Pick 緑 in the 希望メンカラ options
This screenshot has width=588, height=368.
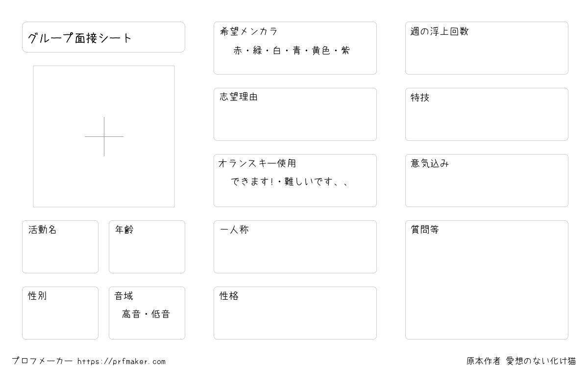click(258, 51)
